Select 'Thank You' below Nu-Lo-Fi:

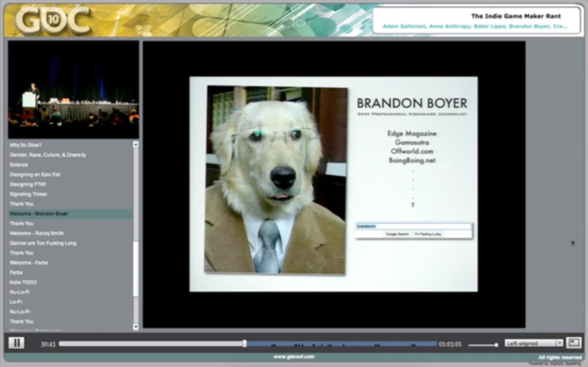[x=21, y=321]
